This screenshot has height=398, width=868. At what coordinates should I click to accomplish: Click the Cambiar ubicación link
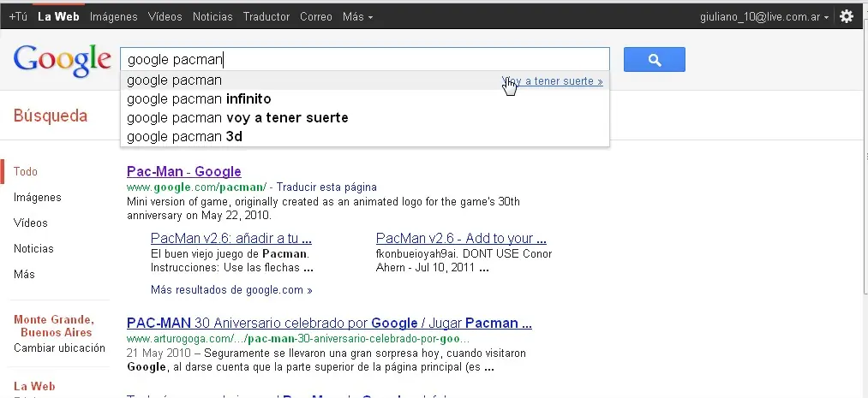click(59, 348)
